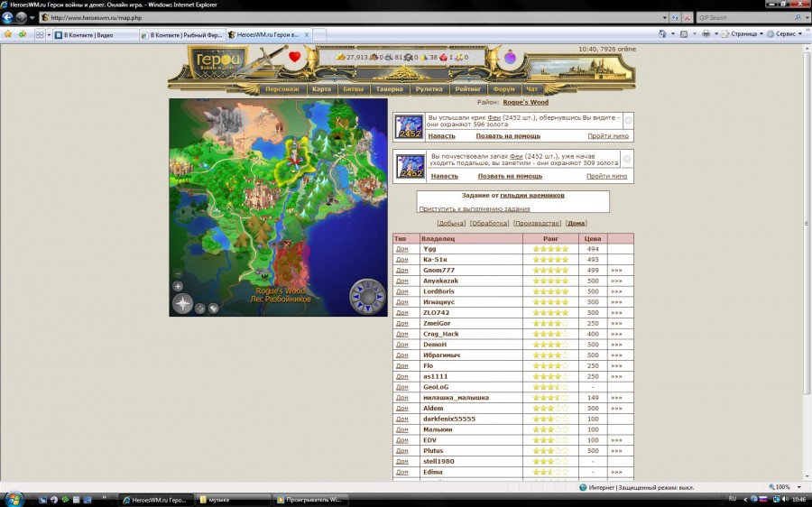Image resolution: width=812 pixels, height=507 pixels.
Task: Click Позвать на помощь in second encounter
Action: tap(510, 176)
